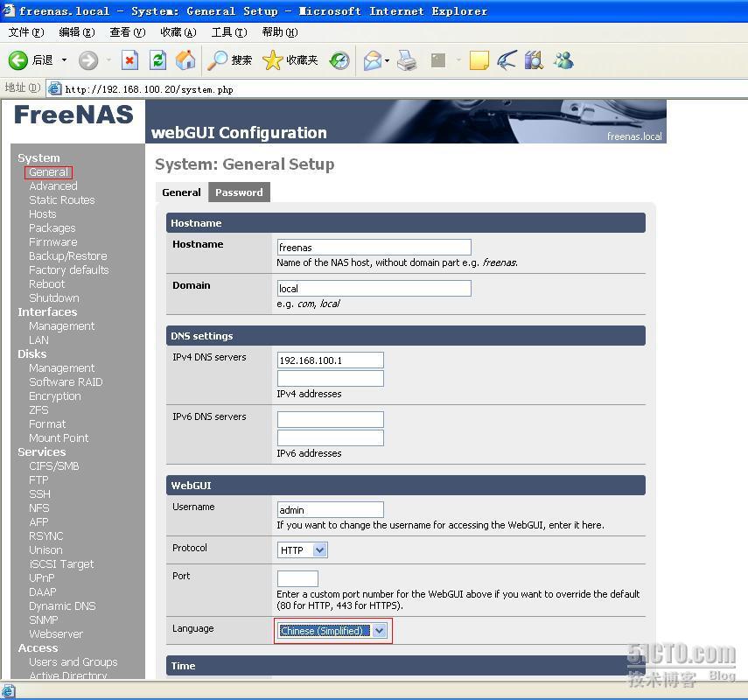Open Search magnifier in IE toolbar
Image resolution: width=748 pixels, height=700 pixels.
(229, 60)
